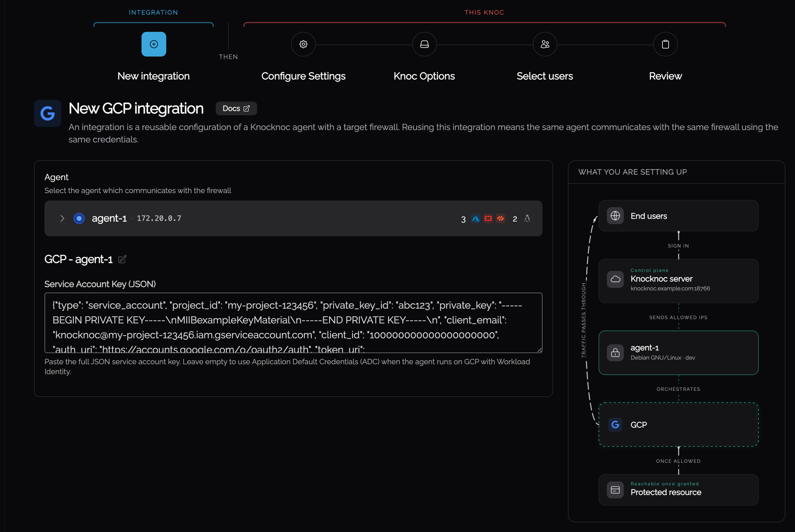Open the Docs external link button
Viewport: 795px width, 532px height.
[x=236, y=108]
